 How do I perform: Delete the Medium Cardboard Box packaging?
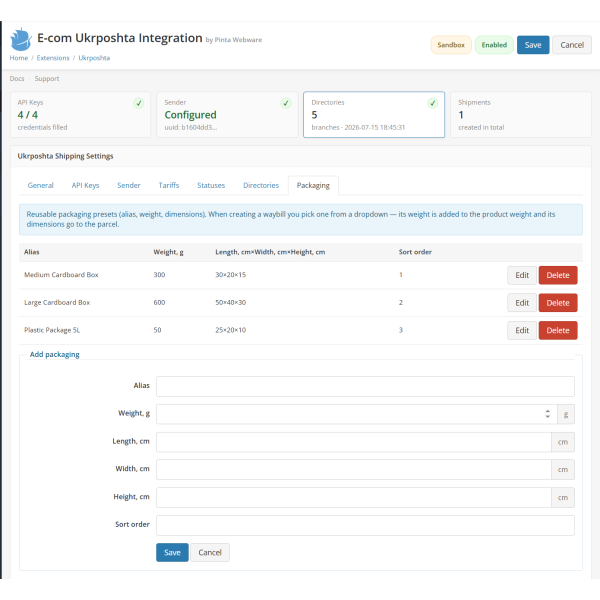[x=558, y=275]
